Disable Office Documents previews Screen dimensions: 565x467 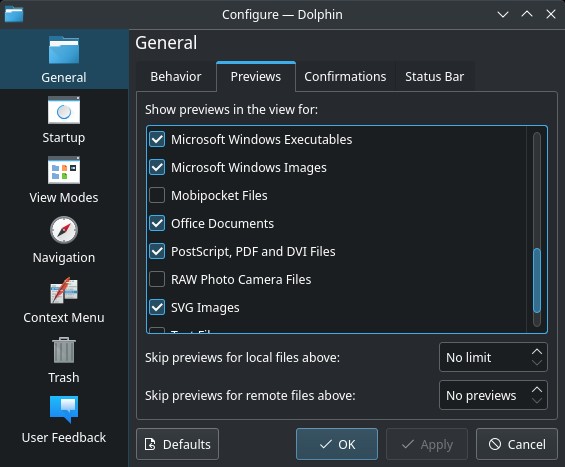click(x=157, y=223)
